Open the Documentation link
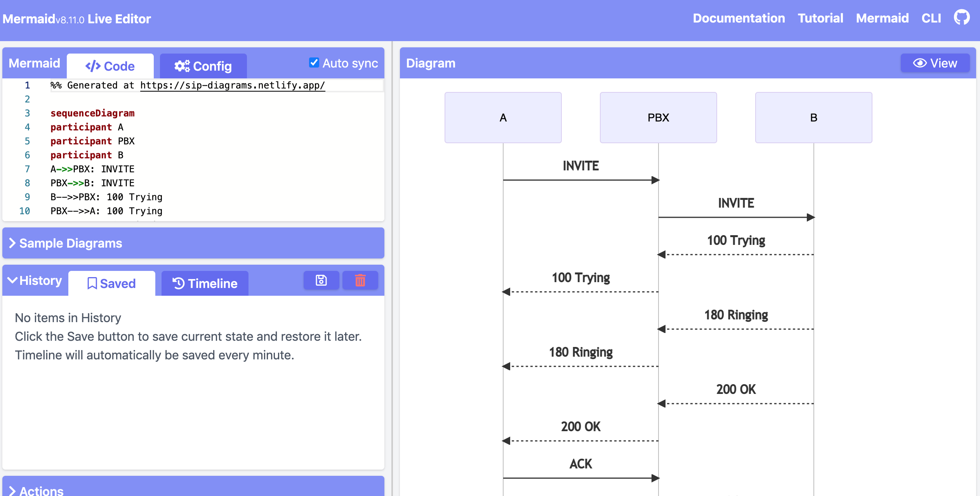This screenshot has height=496, width=980. pyautogui.click(x=739, y=18)
